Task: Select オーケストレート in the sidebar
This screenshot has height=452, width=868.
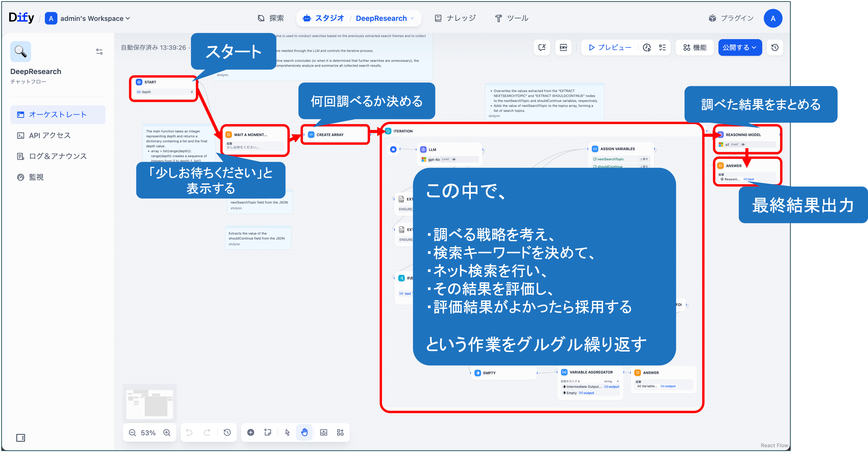Action: pos(58,115)
